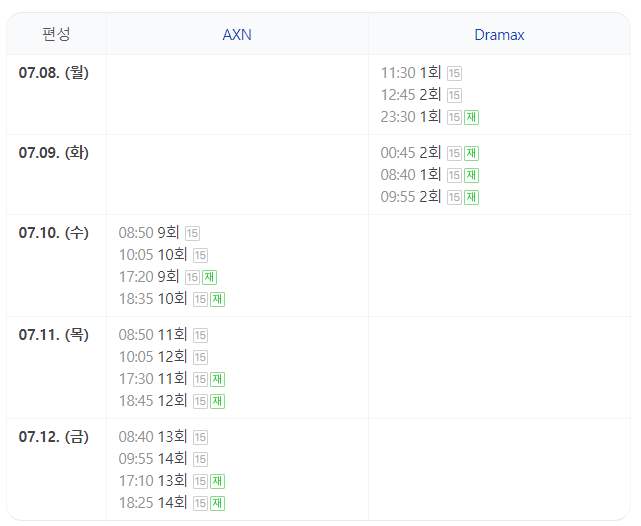Select the 07.08. (월) date row
641x526 pixels.
click(x=54, y=73)
